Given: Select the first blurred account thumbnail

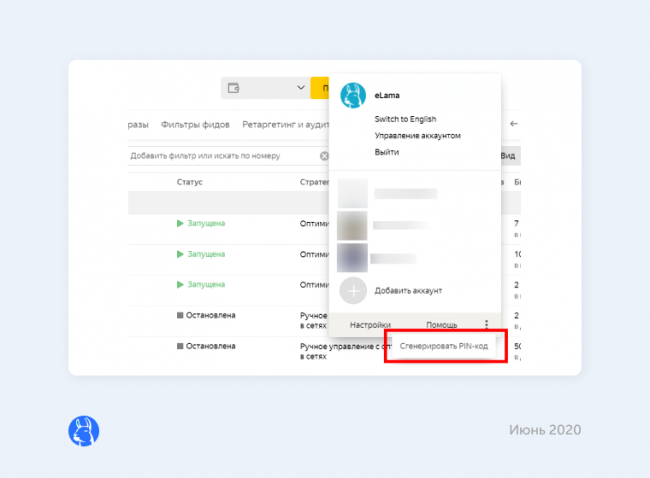Looking at the screenshot, I should (x=353, y=193).
